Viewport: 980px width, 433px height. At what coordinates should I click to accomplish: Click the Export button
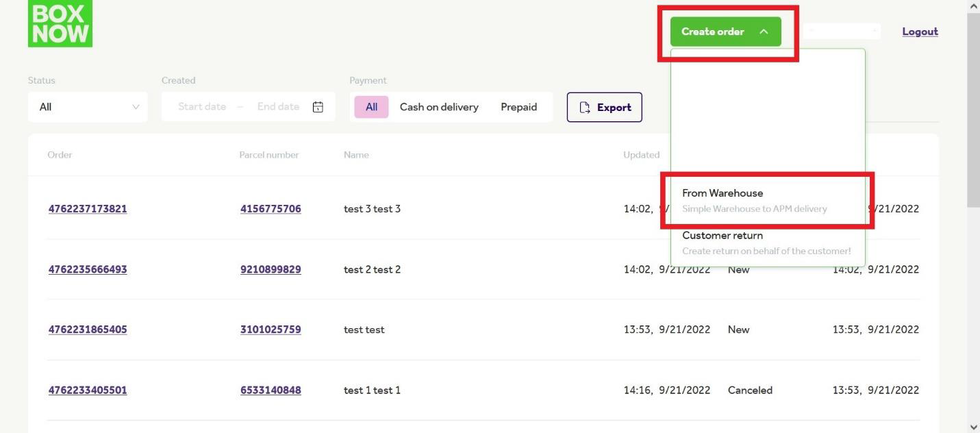[x=604, y=108]
